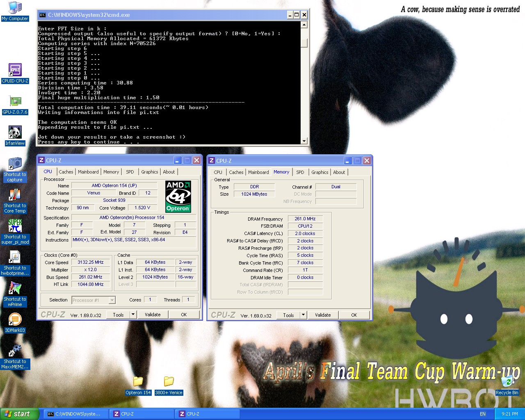This screenshot has width=525, height=420.
Task: Switch to the second CPU-Z taskbar button
Action: coord(208,414)
